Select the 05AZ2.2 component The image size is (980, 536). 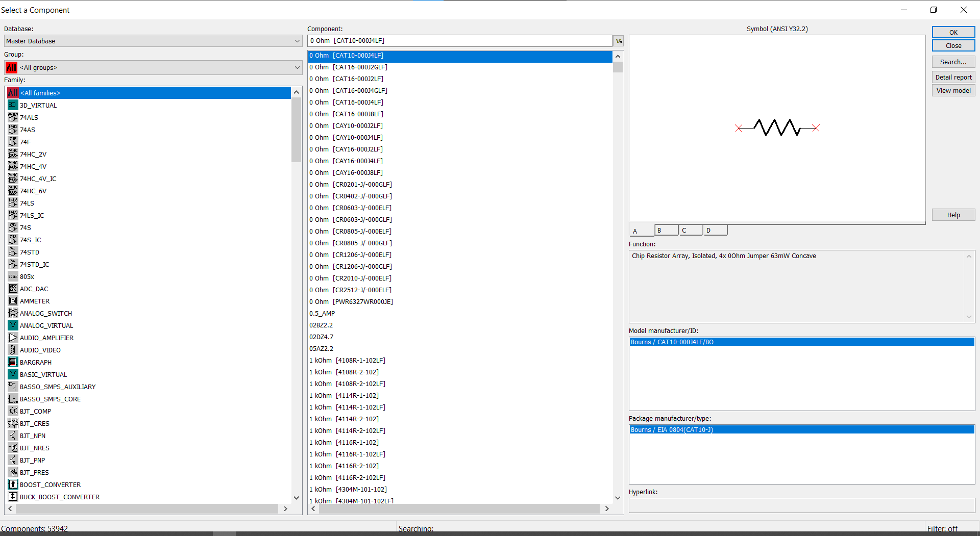460,349
